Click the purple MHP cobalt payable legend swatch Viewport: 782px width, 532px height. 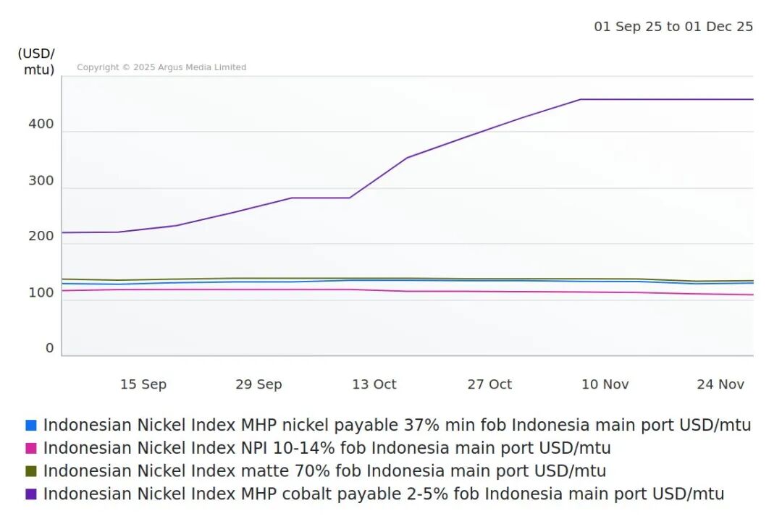(x=31, y=494)
